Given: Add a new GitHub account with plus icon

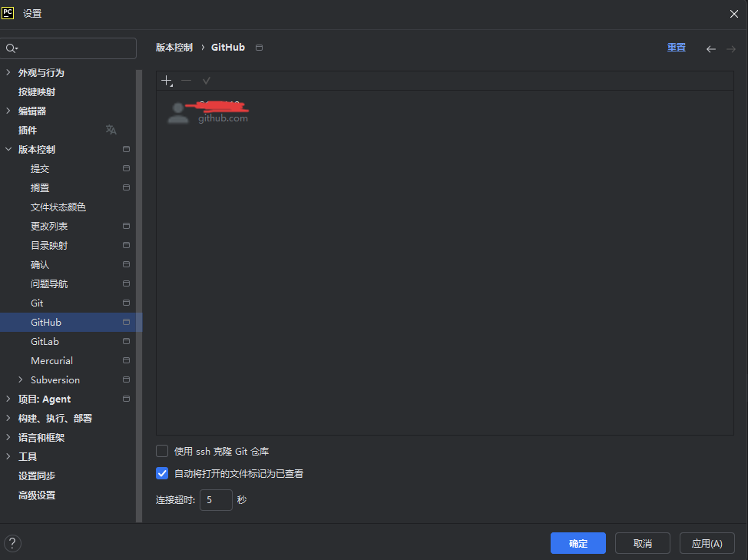Looking at the screenshot, I should click(167, 80).
